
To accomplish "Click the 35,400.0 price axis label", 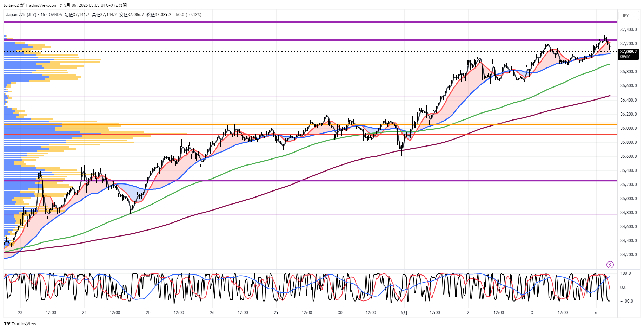I will click(629, 170).
